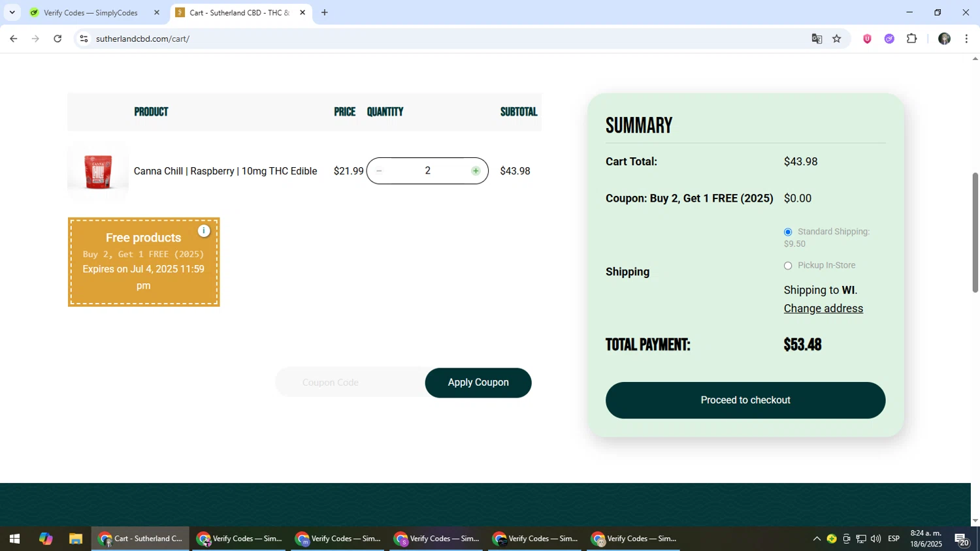Close the Cart - Sutherland CBD tab
This screenshot has width=980, height=551.
(x=302, y=12)
